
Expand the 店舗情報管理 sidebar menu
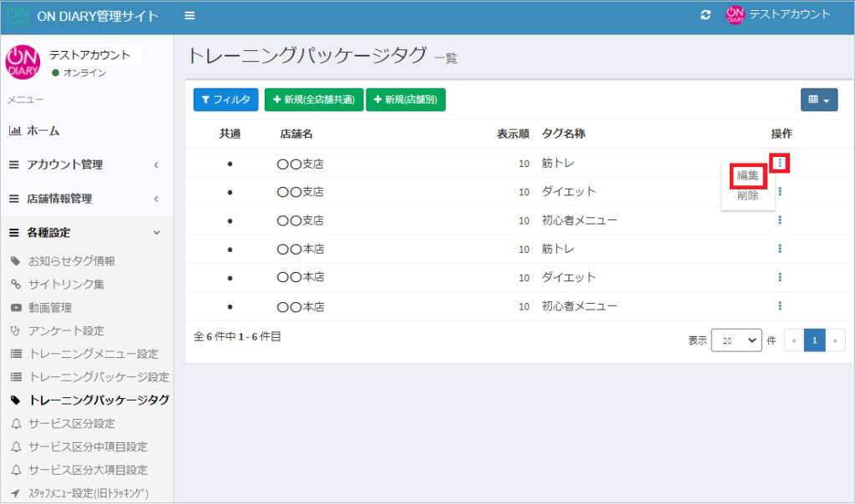pyautogui.click(x=83, y=199)
